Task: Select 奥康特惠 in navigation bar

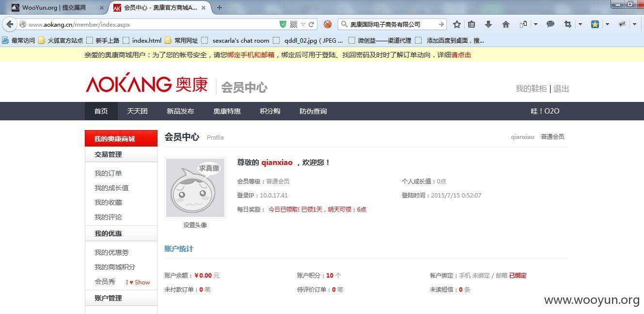Action: click(x=227, y=111)
